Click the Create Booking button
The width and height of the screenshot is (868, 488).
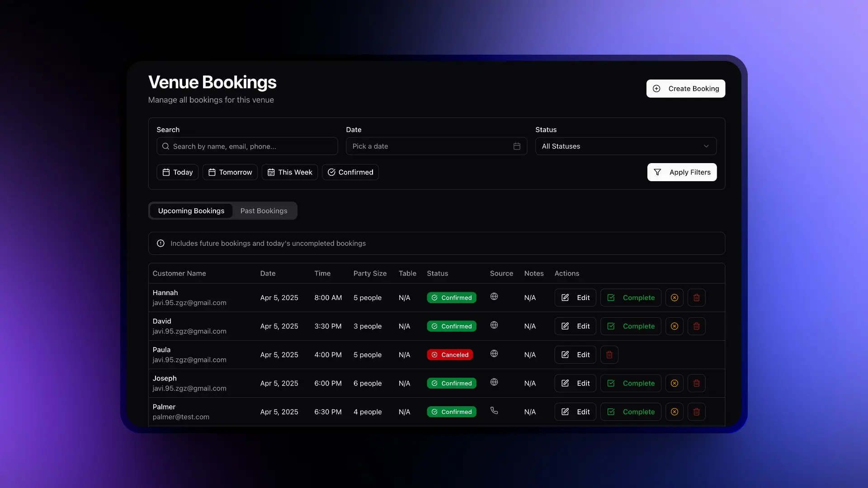pos(685,89)
